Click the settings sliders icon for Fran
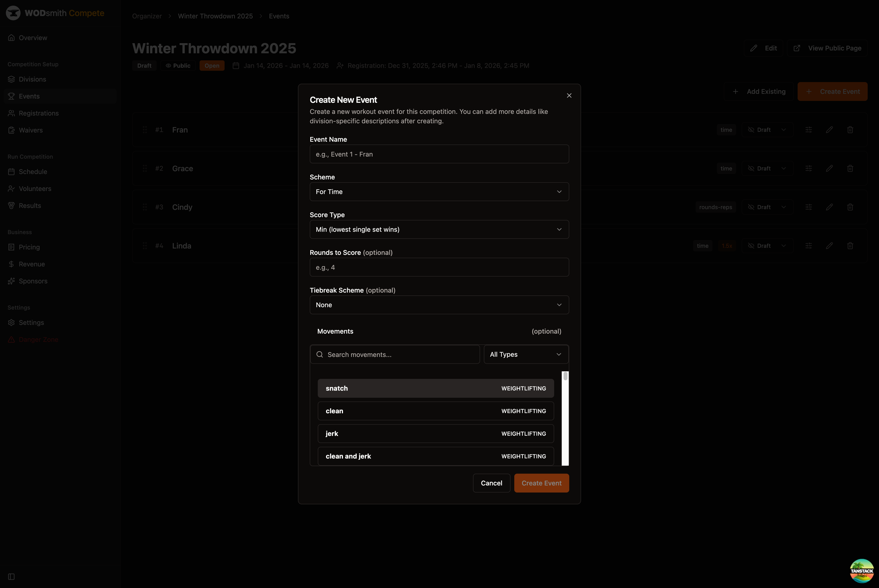879x588 pixels. [809, 130]
